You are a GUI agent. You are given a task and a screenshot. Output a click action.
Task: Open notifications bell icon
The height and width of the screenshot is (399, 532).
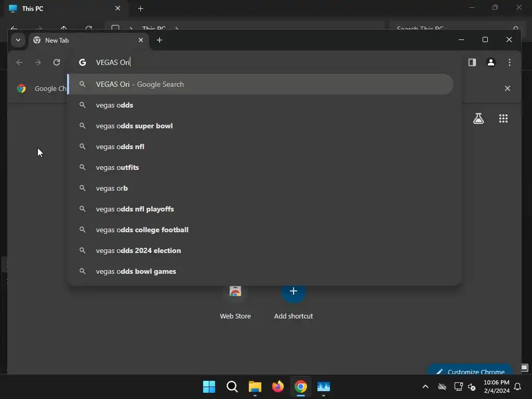(518, 387)
